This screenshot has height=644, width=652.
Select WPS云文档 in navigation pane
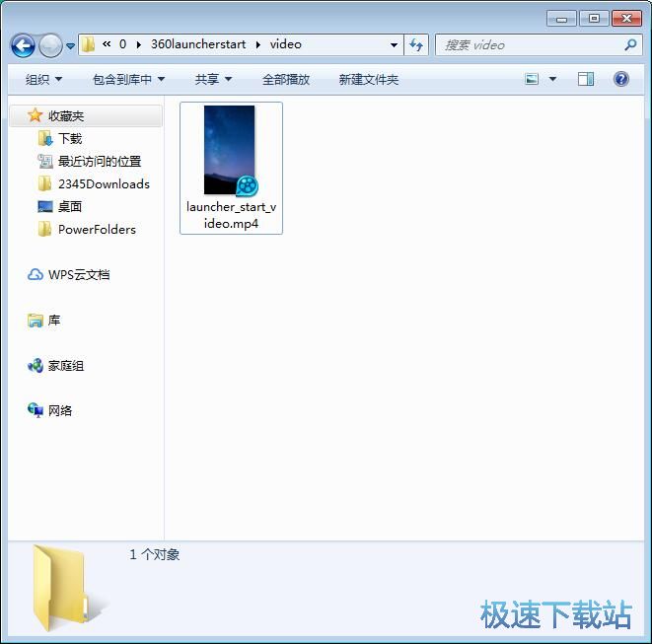point(79,274)
